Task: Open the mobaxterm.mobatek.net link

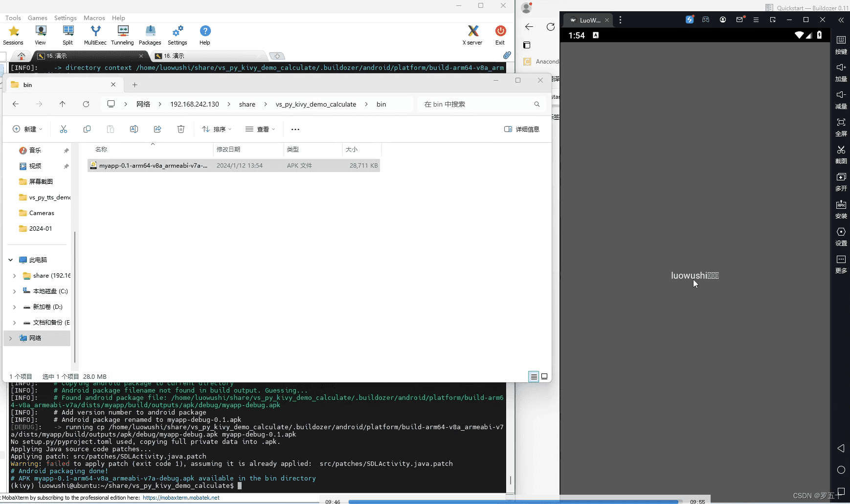Action: pos(181,498)
